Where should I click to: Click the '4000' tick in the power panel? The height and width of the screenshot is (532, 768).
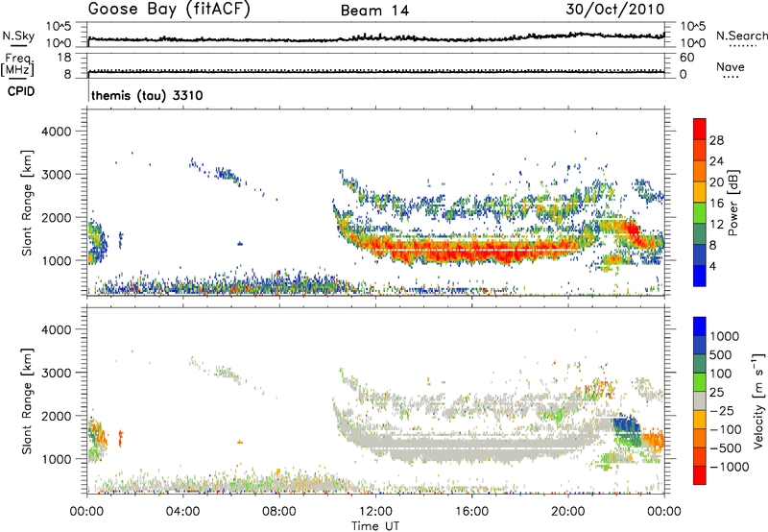pos(56,132)
